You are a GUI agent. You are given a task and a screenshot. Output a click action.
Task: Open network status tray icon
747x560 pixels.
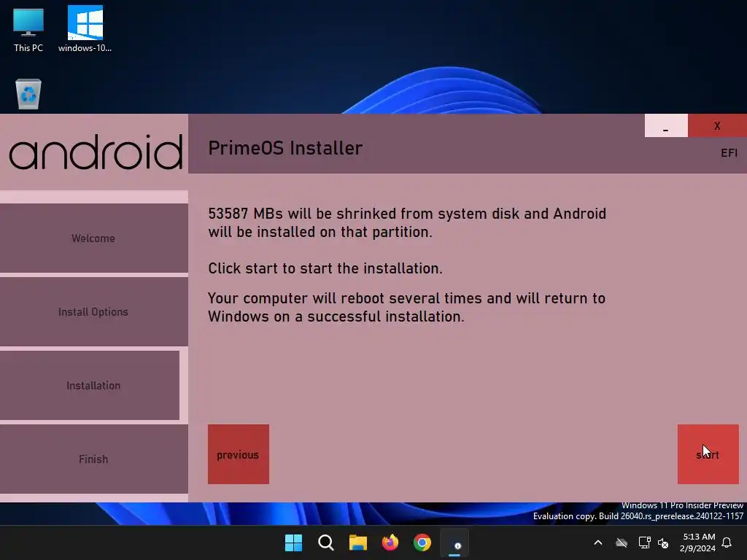click(644, 542)
